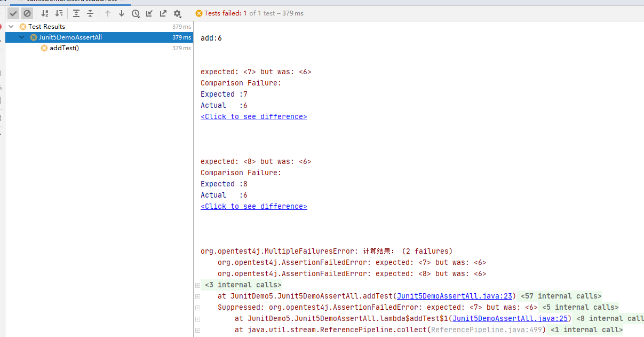644x337 pixels.
Task: Open the Junit5DemoAssertAll.java:23 source link
Action: click(x=455, y=296)
